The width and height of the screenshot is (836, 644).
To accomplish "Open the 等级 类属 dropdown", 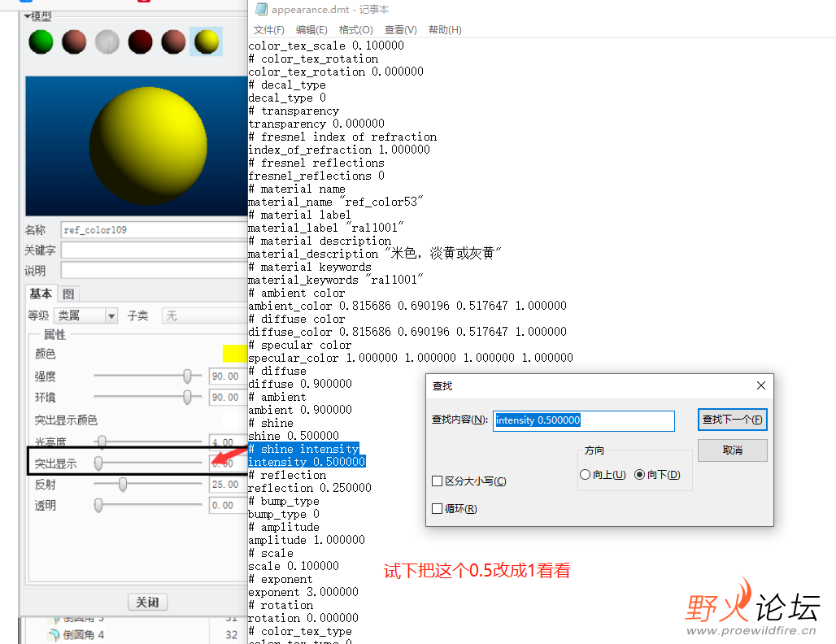I will (86, 315).
